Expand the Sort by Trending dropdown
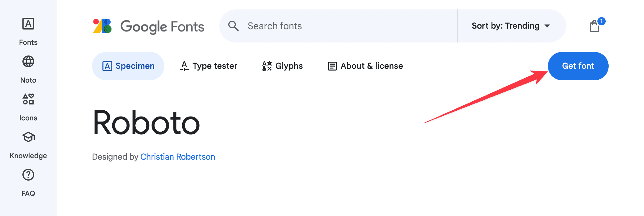 pyautogui.click(x=511, y=26)
